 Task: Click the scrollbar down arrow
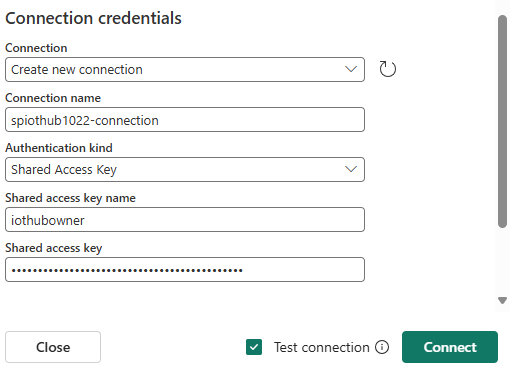[502, 300]
